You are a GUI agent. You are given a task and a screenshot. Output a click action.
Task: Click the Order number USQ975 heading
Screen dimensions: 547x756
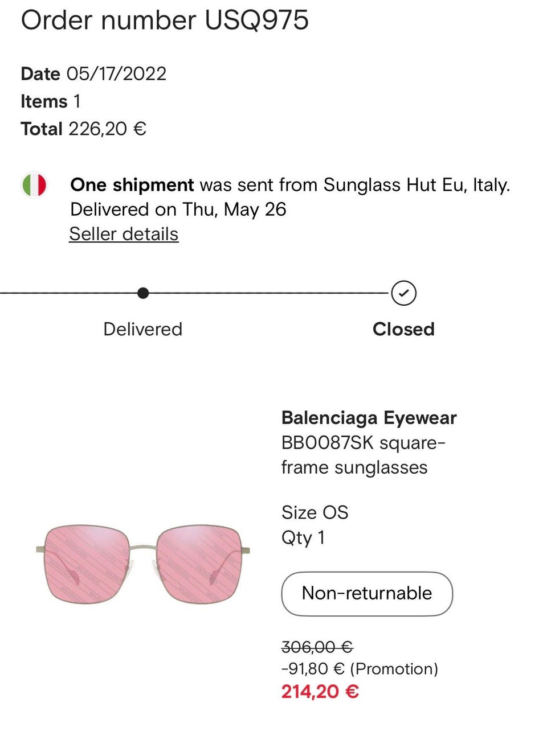[x=165, y=20]
